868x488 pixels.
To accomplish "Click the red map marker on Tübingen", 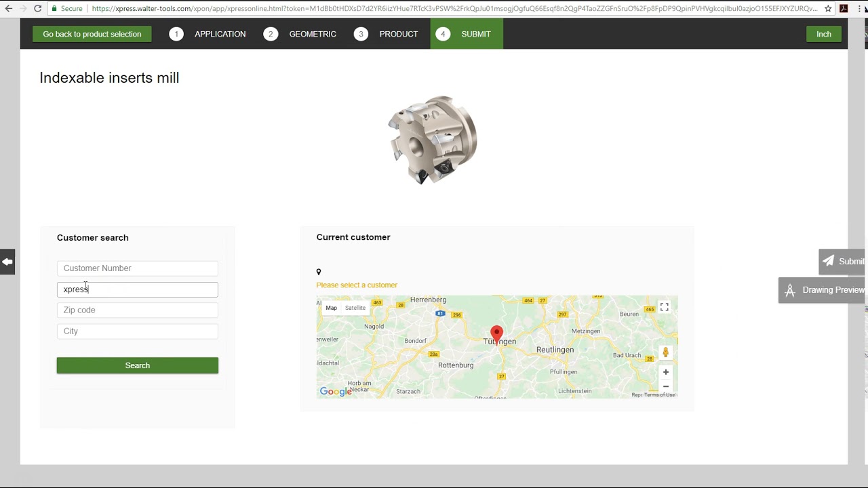I will 496,334.
